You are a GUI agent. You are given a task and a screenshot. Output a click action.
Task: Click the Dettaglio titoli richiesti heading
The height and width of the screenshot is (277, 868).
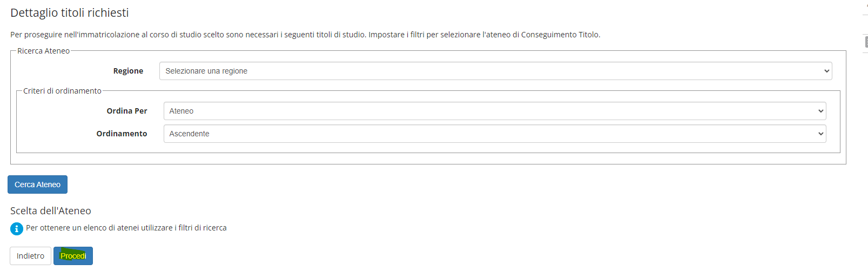coord(70,13)
